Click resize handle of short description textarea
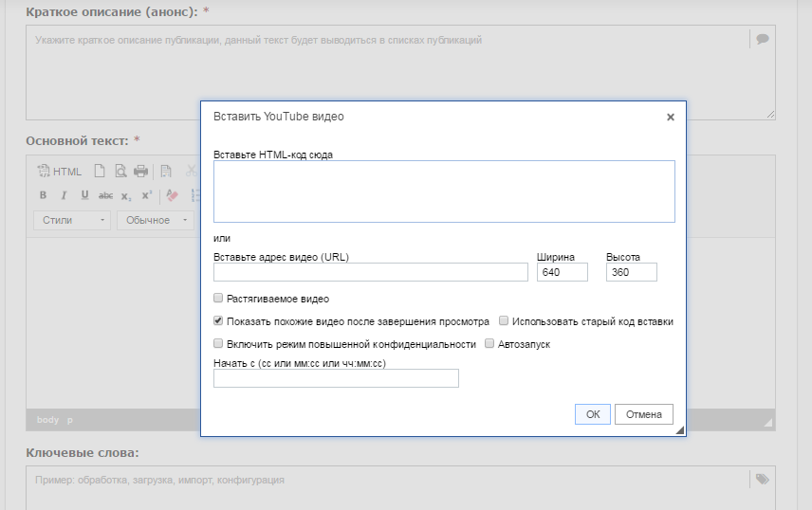 tap(770, 115)
